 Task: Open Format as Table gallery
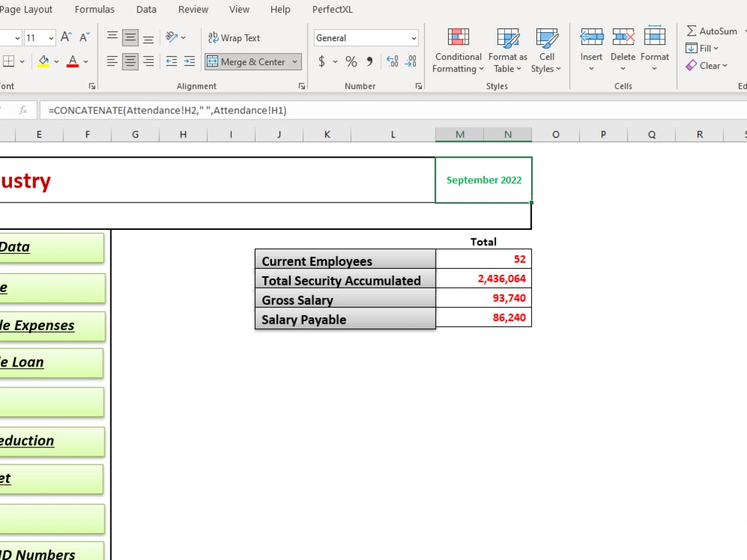[x=508, y=50]
